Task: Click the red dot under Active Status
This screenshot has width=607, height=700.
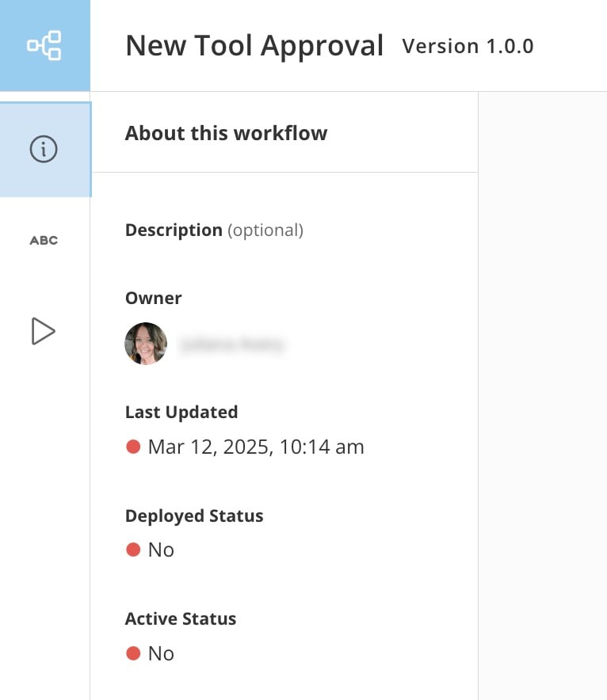Action: pyautogui.click(x=134, y=653)
